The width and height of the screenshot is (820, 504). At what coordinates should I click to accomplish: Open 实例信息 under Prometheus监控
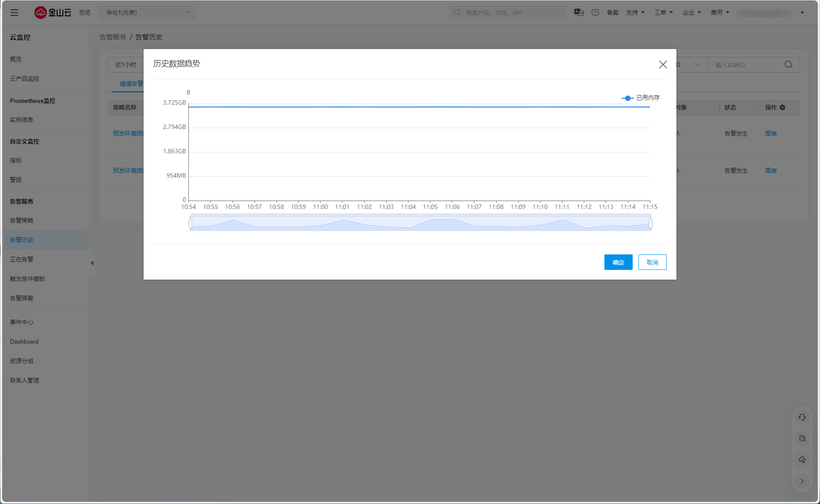(22, 120)
